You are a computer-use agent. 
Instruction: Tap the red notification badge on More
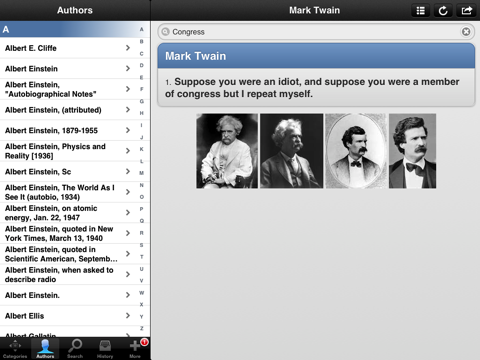[144, 342]
